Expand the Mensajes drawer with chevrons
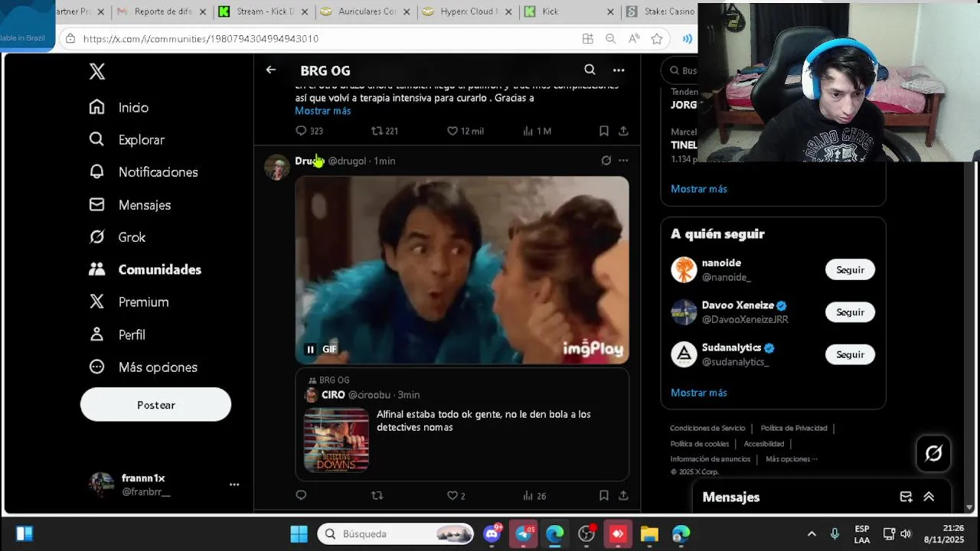The image size is (980, 551). [x=929, y=497]
